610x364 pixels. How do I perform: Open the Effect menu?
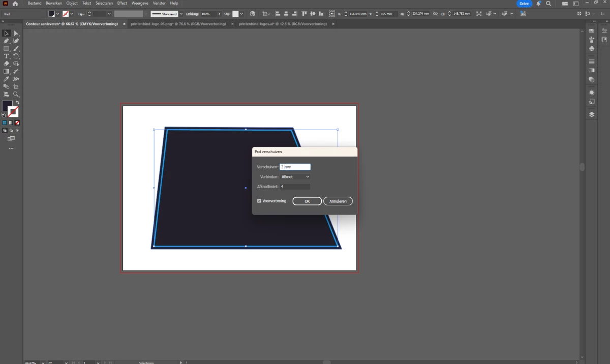click(x=122, y=3)
